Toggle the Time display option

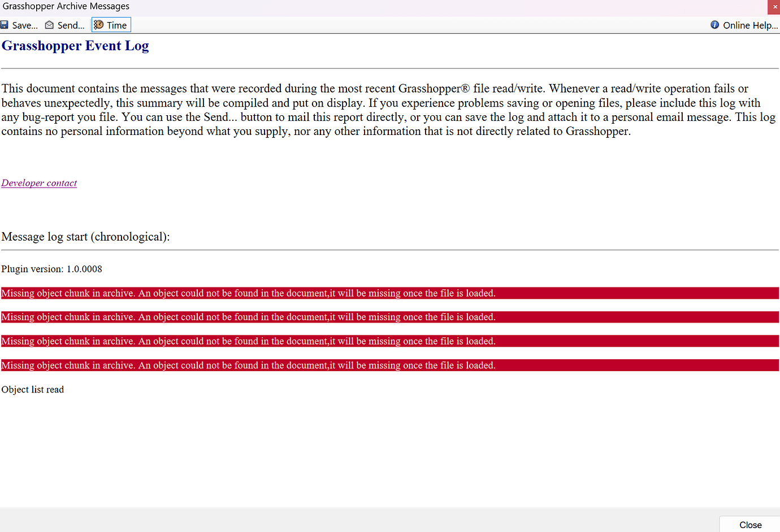(111, 25)
